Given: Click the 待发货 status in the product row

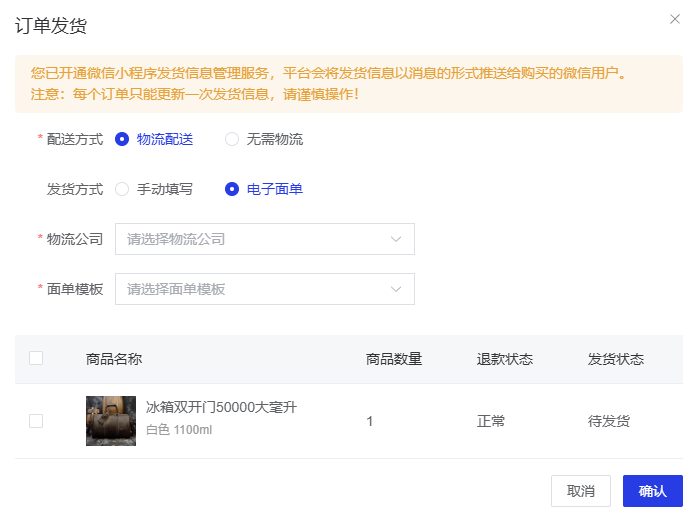Looking at the screenshot, I should (609, 422).
